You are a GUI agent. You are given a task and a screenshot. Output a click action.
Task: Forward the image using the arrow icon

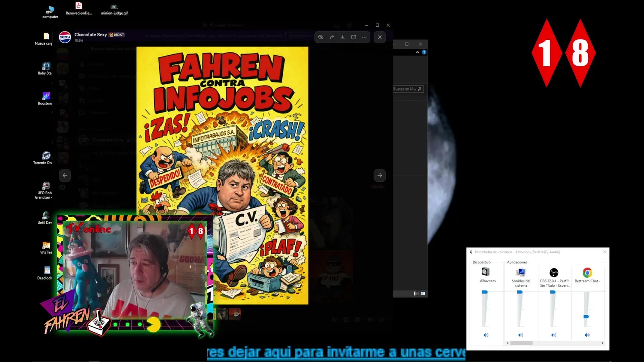[x=332, y=37]
